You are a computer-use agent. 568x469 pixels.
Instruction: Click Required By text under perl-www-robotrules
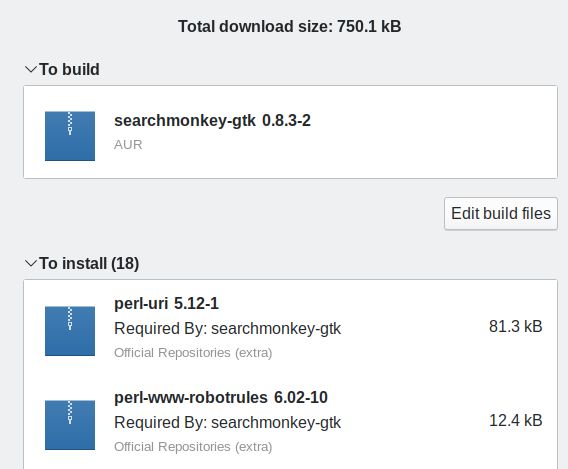coord(227,423)
